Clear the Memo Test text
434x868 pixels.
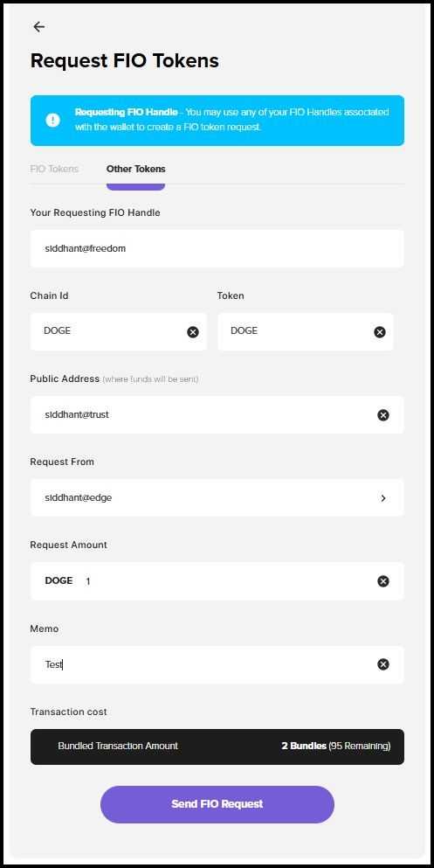(383, 664)
